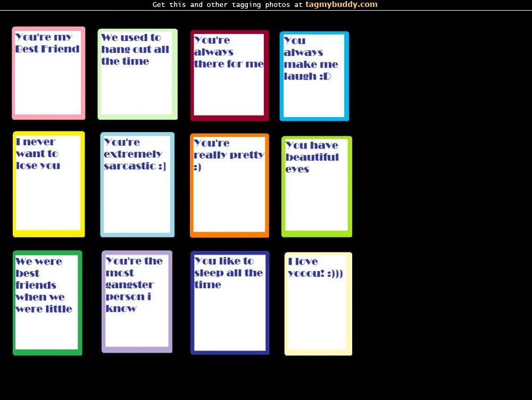The image size is (532, 400).
Task: Select the "You have beautiful eyes" card
Action: [317, 186]
